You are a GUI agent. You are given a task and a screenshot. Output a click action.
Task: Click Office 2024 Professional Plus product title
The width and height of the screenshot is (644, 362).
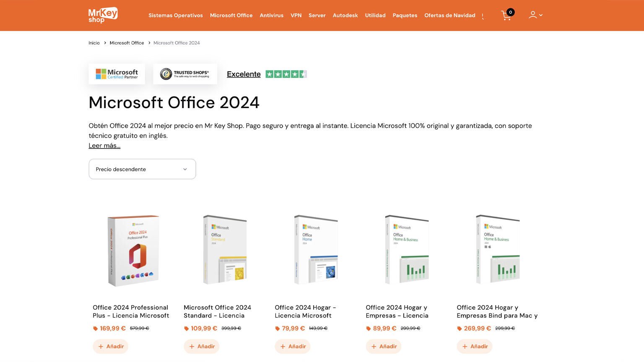click(x=130, y=311)
